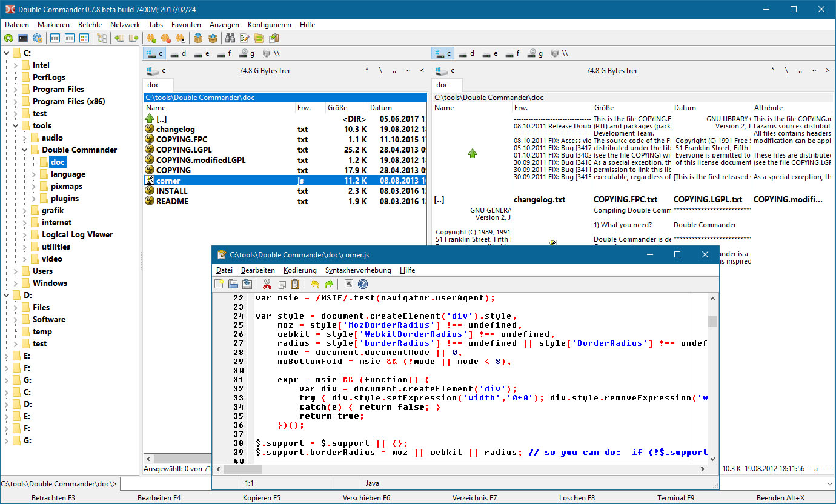Open the editor's Syntaxhervorhebung menu
This screenshot has height=504, width=836.
tap(358, 270)
